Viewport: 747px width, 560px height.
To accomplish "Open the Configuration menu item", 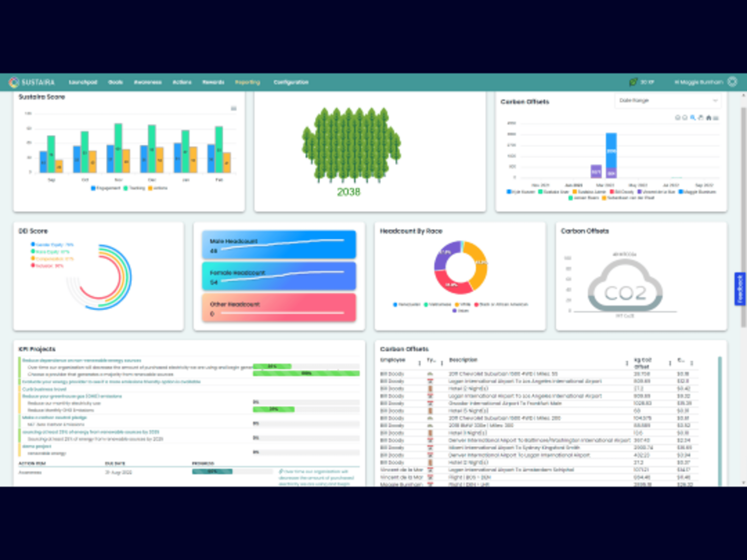I will [x=291, y=82].
